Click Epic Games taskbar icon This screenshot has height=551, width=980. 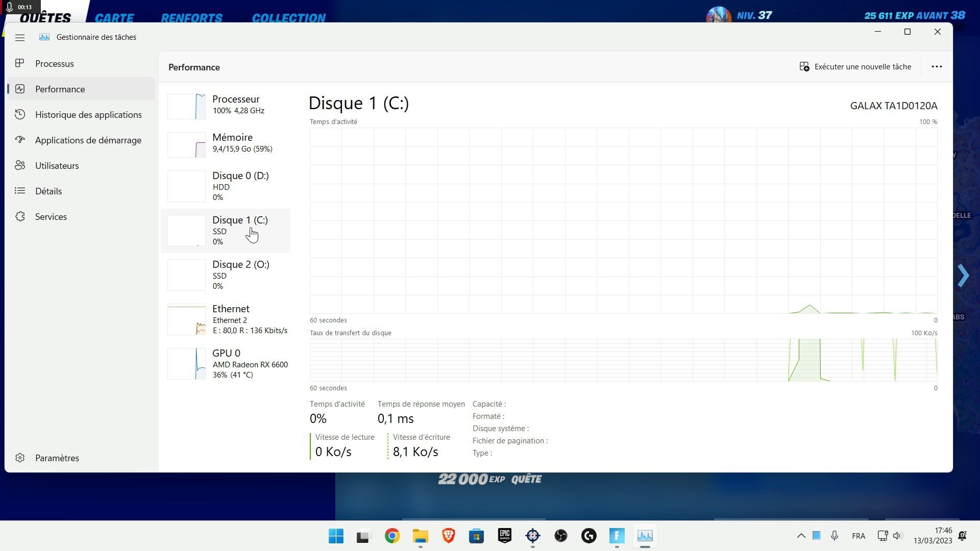(x=504, y=536)
